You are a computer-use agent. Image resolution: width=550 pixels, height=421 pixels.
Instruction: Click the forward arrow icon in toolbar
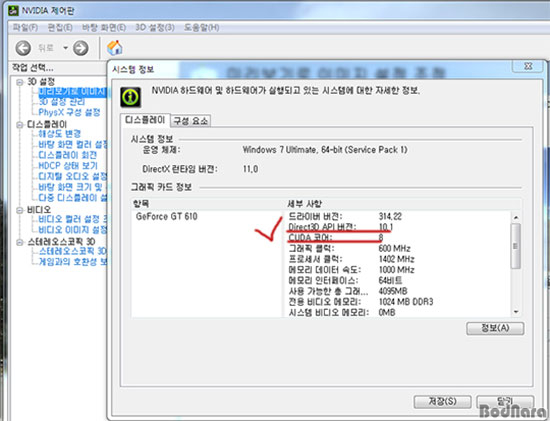80,48
